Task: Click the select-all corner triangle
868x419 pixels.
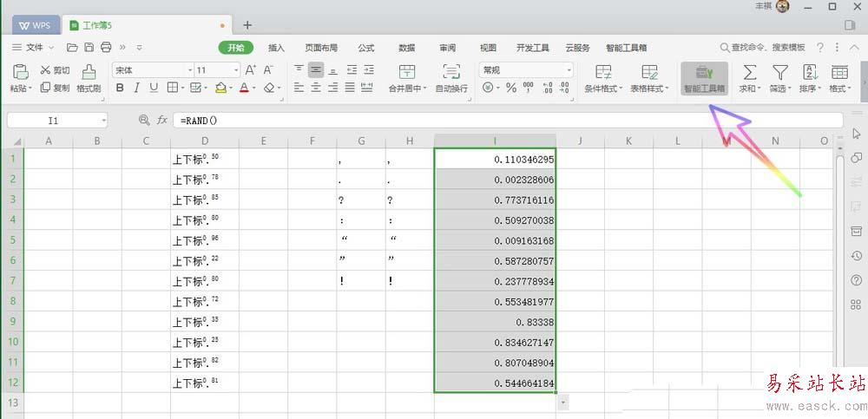Action: pyautogui.click(x=17, y=141)
